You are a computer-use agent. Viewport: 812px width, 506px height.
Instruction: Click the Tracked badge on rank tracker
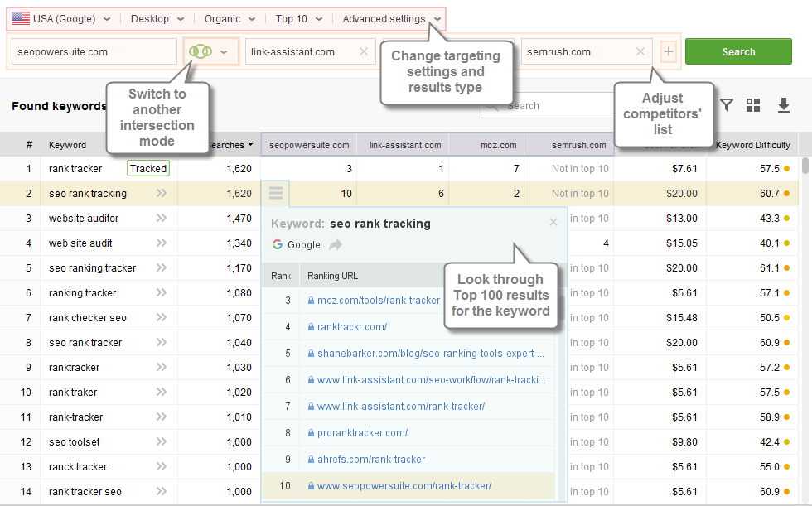(148, 168)
